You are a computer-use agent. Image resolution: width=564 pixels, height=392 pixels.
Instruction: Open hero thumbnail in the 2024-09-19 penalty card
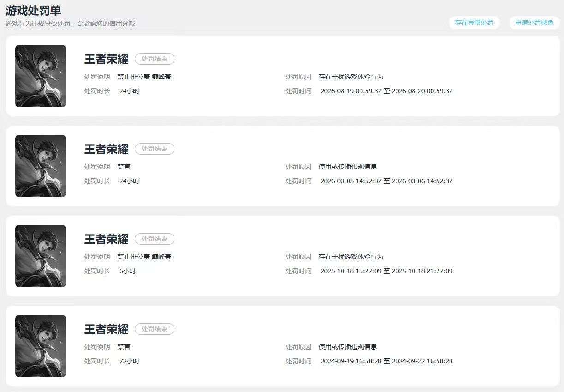(41, 346)
